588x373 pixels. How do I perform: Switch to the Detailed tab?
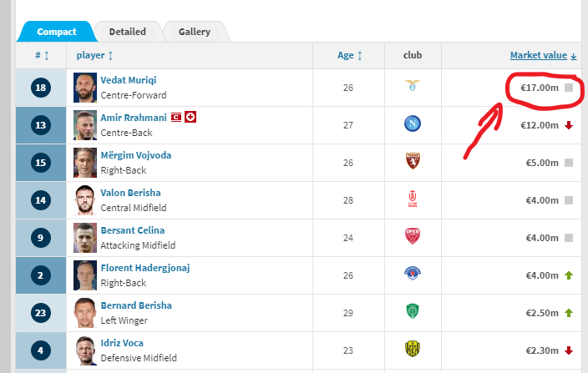coord(127,32)
